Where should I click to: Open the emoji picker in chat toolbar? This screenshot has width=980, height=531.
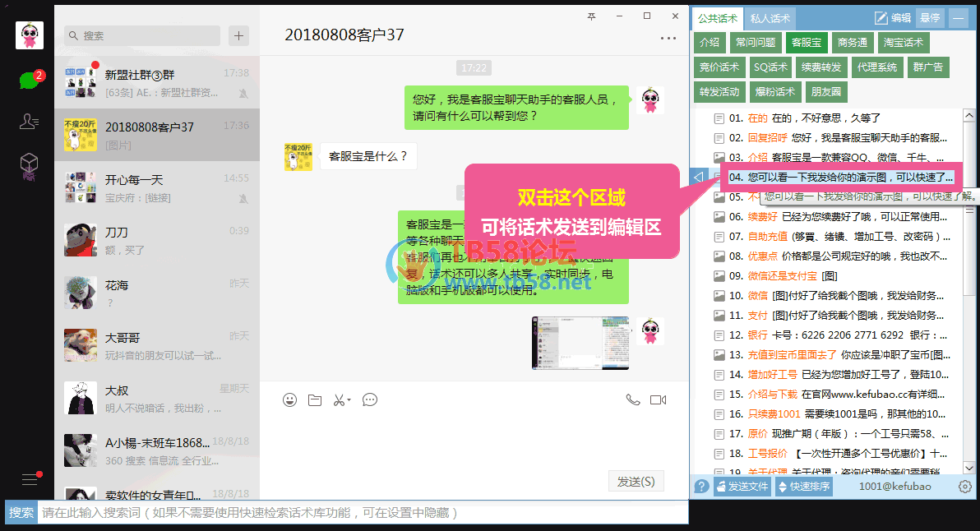pos(289,400)
